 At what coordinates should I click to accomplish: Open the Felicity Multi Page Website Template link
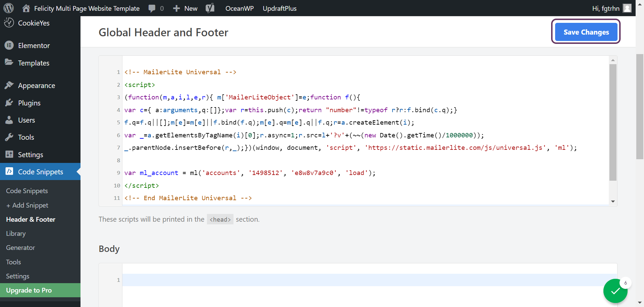point(87,8)
